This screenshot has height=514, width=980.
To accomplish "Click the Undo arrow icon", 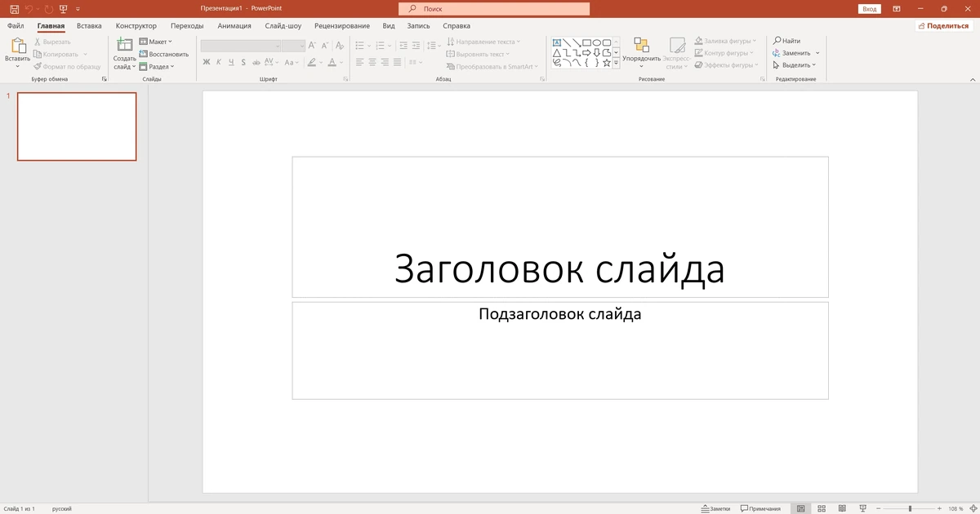I will tap(29, 8).
